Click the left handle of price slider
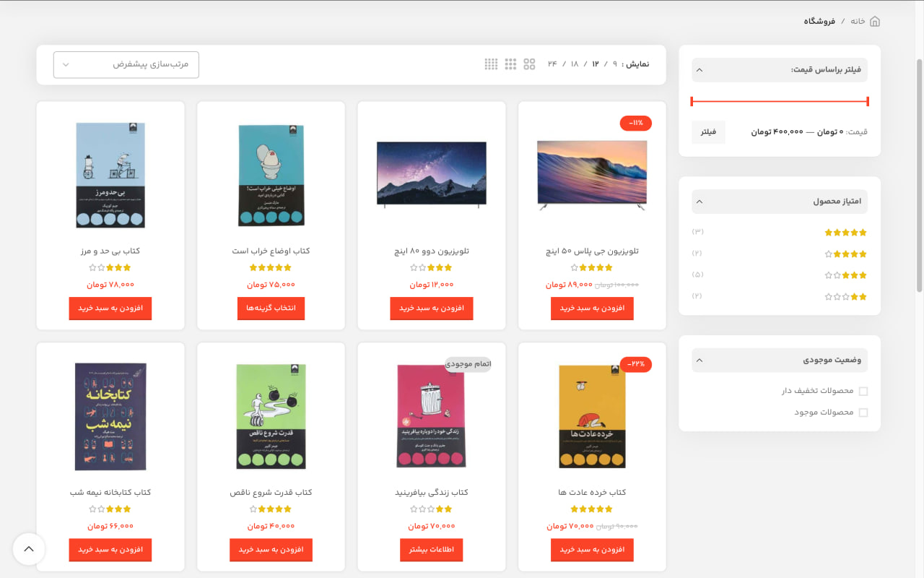 [692, 101]
